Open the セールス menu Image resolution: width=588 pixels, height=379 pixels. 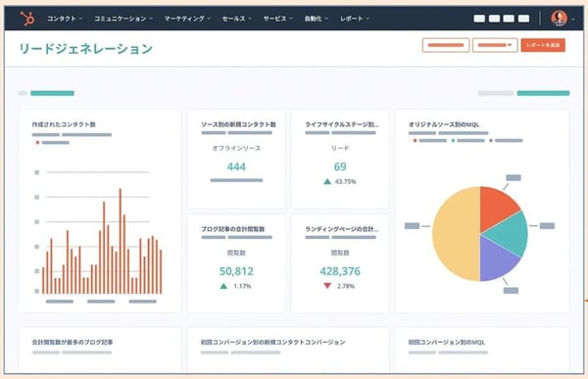(x=236, y=19)
